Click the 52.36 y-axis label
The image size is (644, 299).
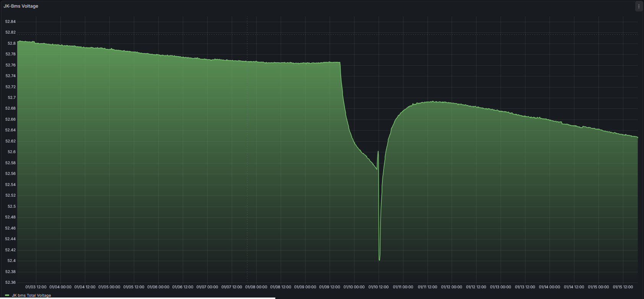pyautogui.click(x=10, y=283)
